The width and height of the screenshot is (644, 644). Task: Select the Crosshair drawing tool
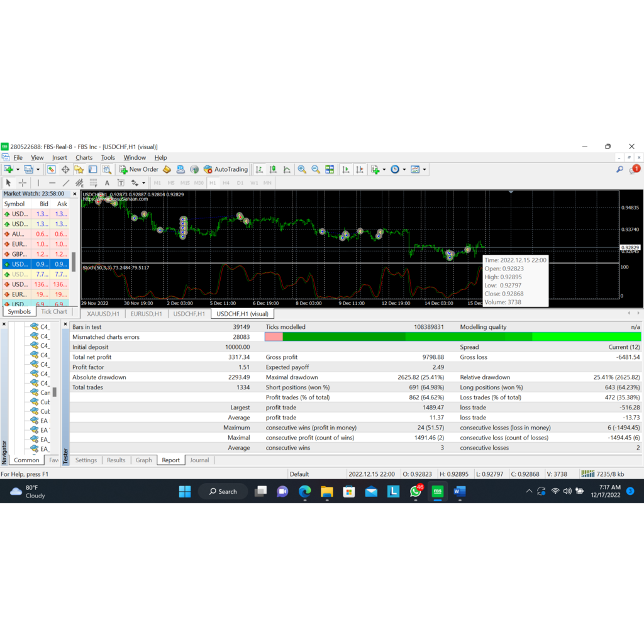[23, 183]
